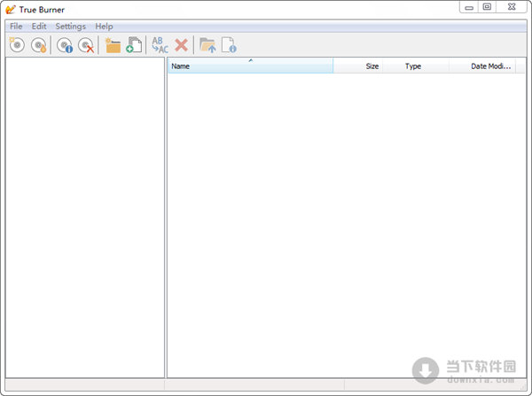The image size is (532, 396).
Task: Click the Add files icon
Action: point(134,45)
